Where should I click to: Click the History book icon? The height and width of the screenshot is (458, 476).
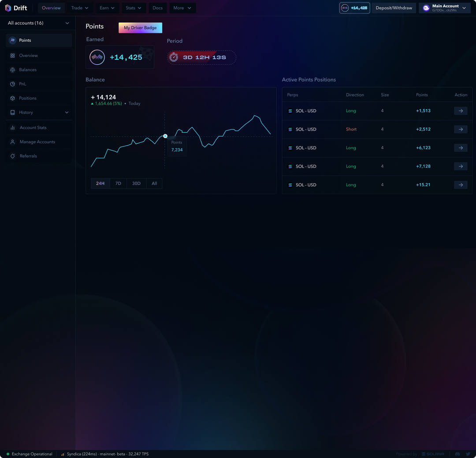pos(12,112)
